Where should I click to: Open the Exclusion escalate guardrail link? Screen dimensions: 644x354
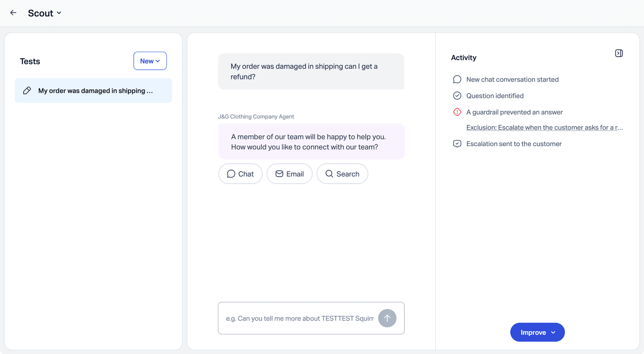544,127
